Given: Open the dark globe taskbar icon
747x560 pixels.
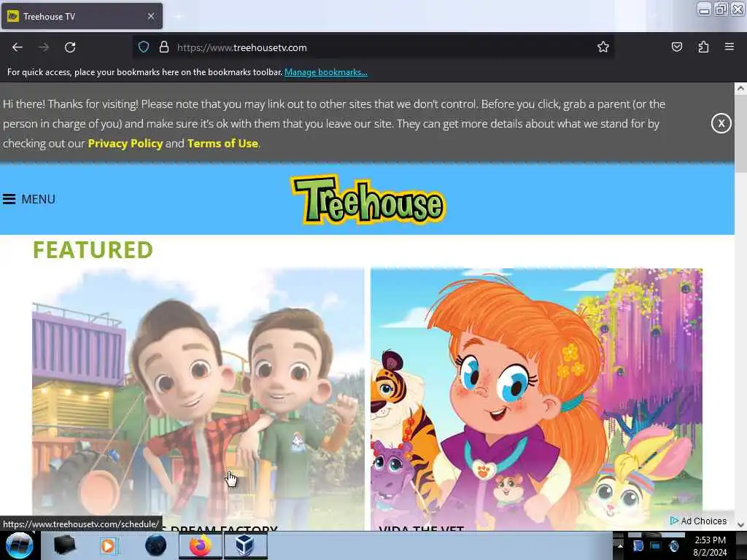Looking at the screenshot, I should (x=156, y=545).
